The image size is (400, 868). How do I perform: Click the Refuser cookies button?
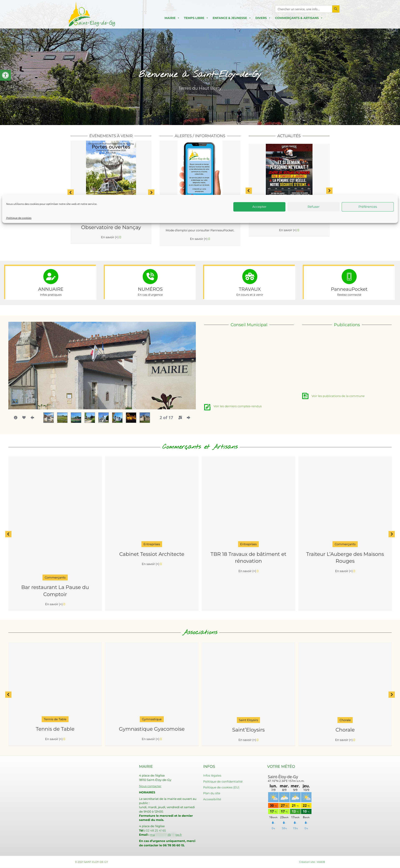[x=313, y=207]
